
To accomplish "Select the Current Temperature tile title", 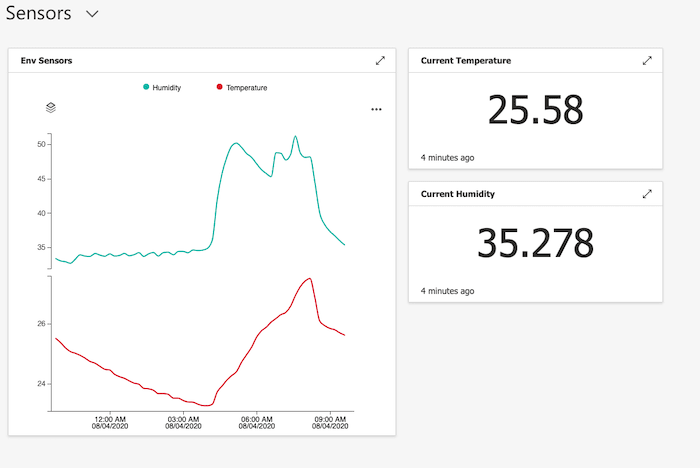I will (466, 61).
